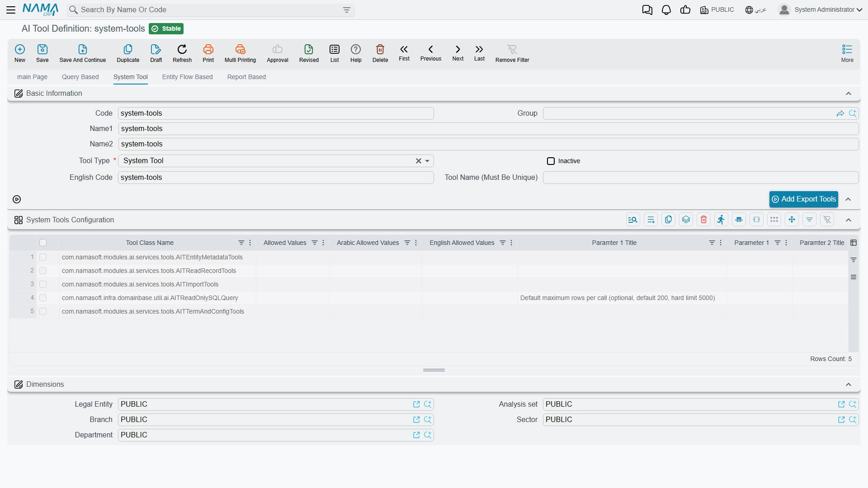Open Legal Entity record link icon

coord(416,404)
